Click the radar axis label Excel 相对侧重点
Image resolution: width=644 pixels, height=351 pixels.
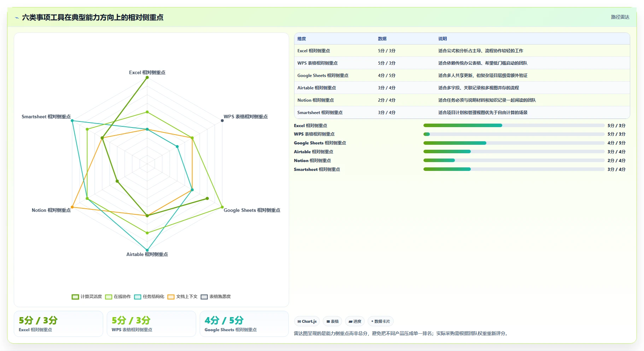147,72
